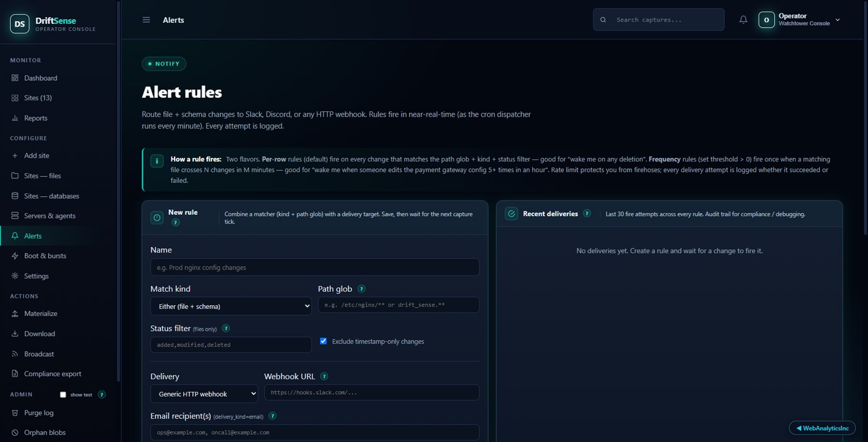Click the search magnifier icon
The height and width of the screenshot is (442, 868).
click(603, 20)
